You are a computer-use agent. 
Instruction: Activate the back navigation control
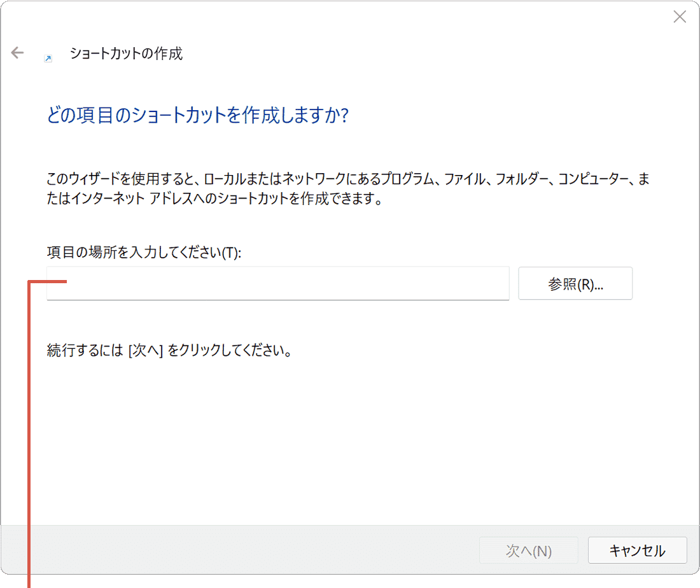pos(17,53)
